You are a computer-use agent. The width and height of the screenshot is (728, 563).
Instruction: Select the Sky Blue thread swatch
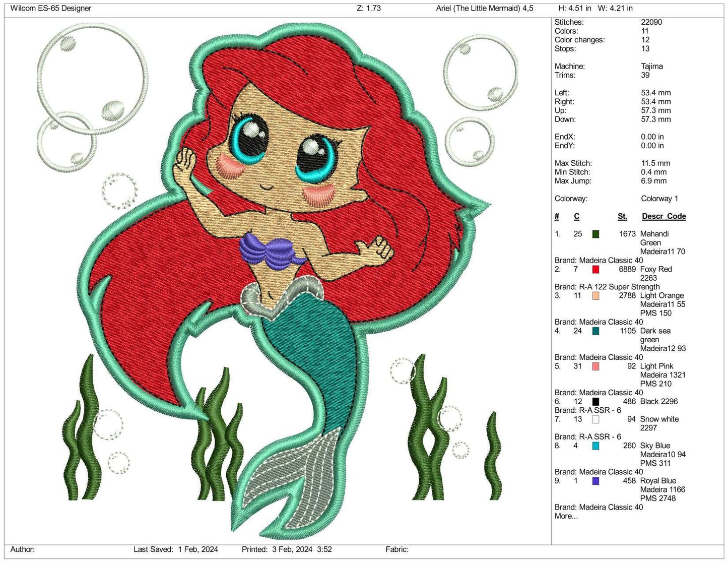(x=597, y=446)
